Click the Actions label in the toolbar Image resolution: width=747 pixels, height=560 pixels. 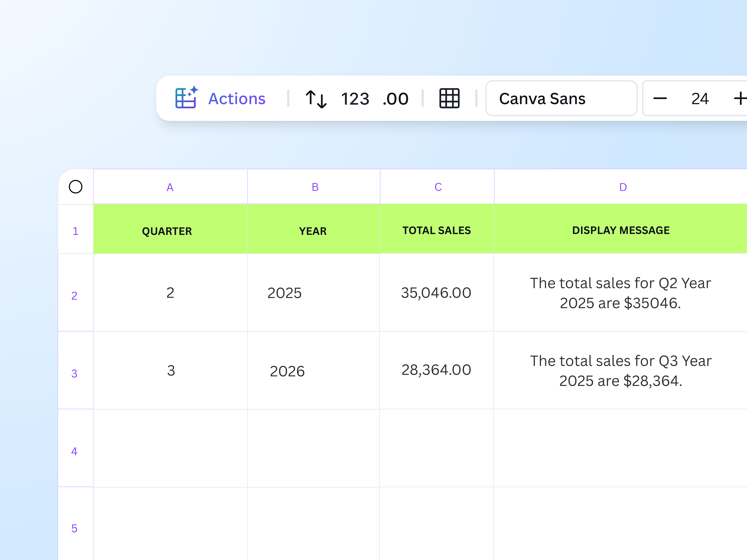click(237, 99)
